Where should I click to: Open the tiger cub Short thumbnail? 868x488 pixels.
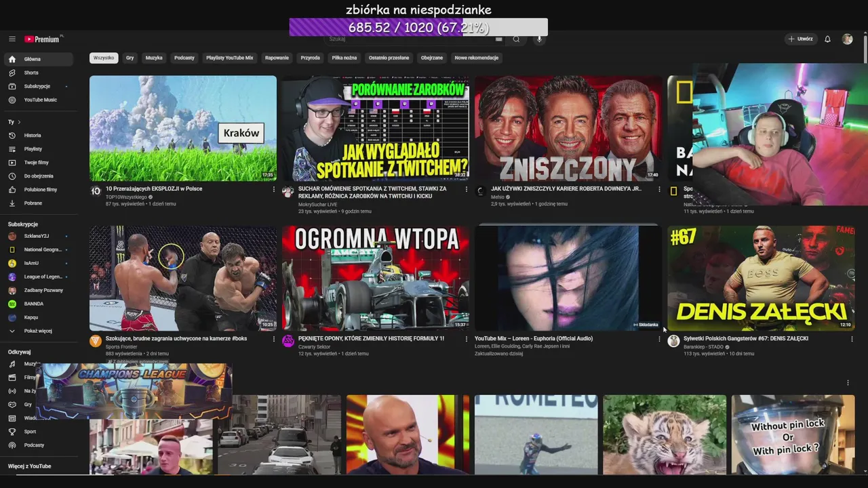pos(665,434)
